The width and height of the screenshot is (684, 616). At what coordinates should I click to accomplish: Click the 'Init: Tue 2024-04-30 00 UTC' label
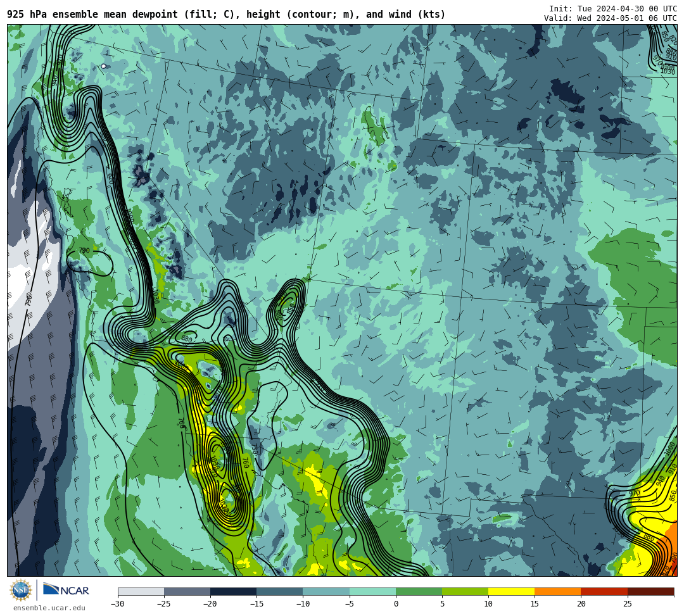click(613, 9)
